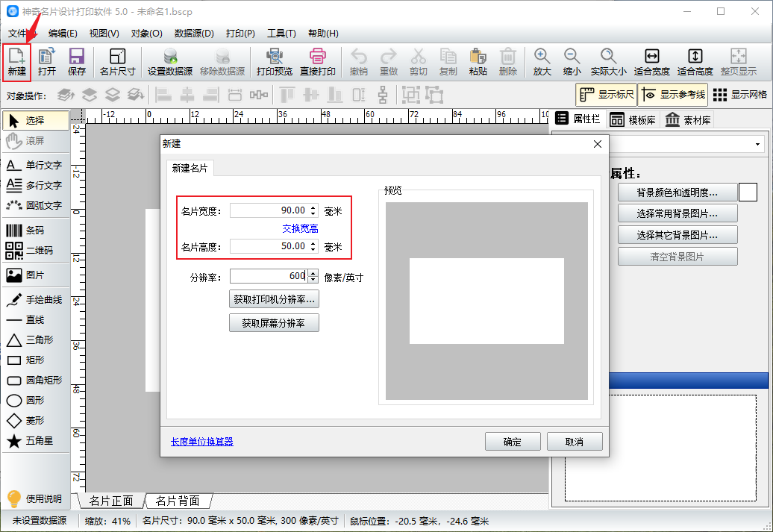Click the 直接打印 direct print icon
The height and width of the screenshot is (532, 773).
click(318, 62)
